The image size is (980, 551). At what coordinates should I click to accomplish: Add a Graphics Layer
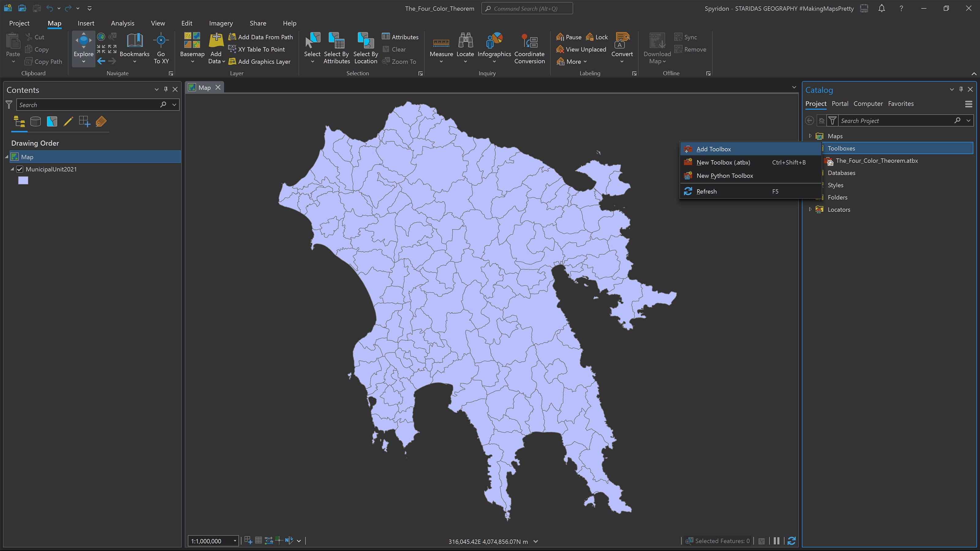pos(260,61)
